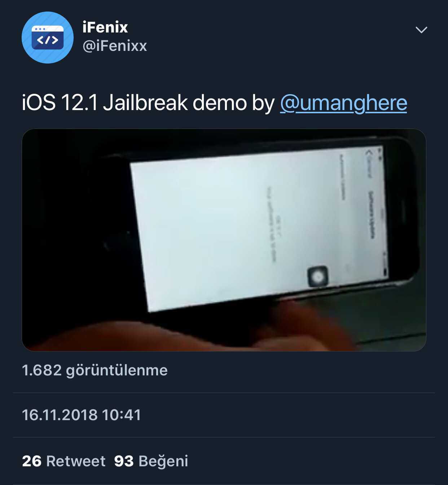Expand the tweet options chevron
Viewport: 448px width, 485px height.
(421, 30)
